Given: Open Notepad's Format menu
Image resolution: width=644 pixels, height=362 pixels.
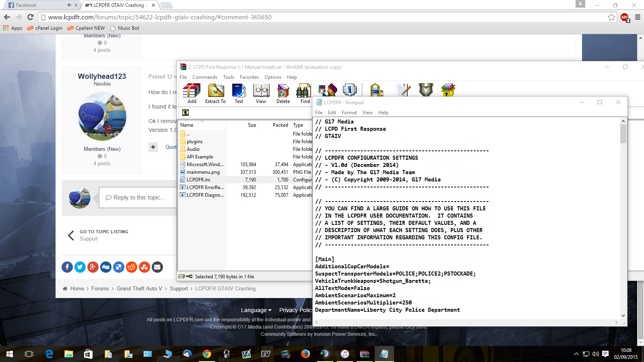Looking at the screenshot, I should tap(349, 113).
